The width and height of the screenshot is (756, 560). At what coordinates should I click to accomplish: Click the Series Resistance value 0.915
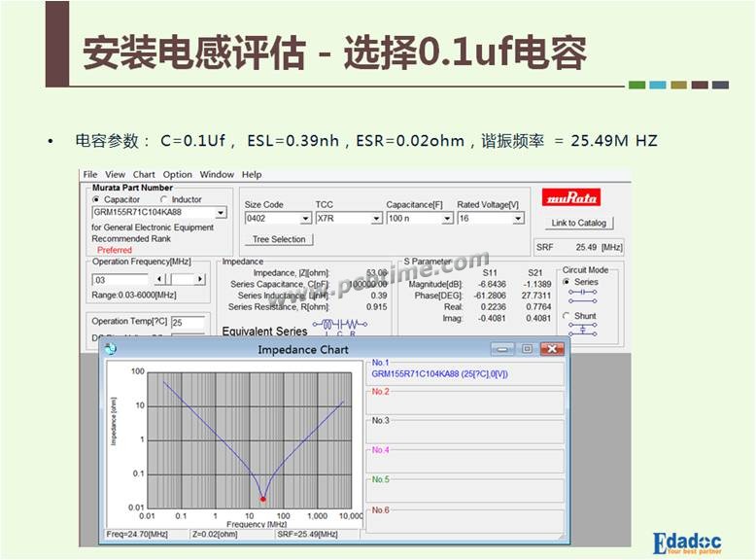pos(377,307)
